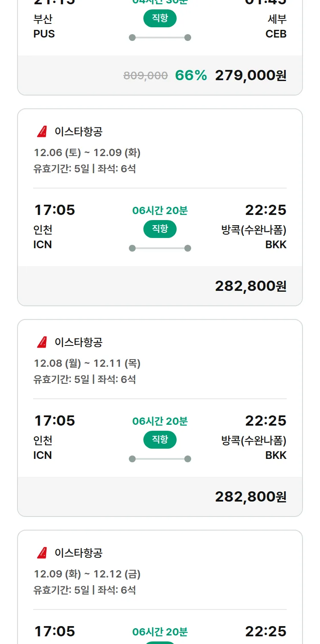
Task: Click 이스타항공 airline name on 12.06 card
Action: [79, 132]
